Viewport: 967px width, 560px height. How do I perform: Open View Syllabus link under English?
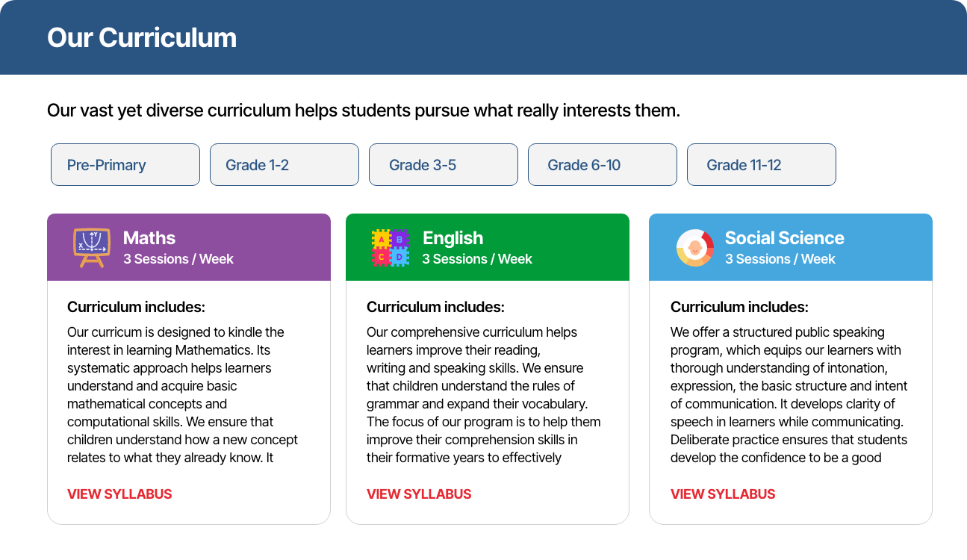click(419, 494)
